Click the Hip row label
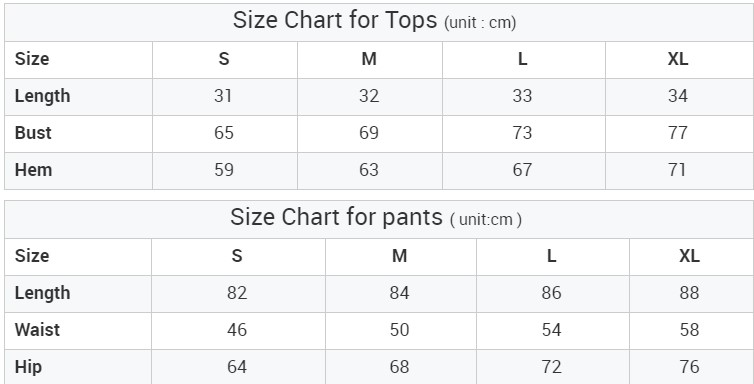Viewport: 754px width, 384px height. 28,367
